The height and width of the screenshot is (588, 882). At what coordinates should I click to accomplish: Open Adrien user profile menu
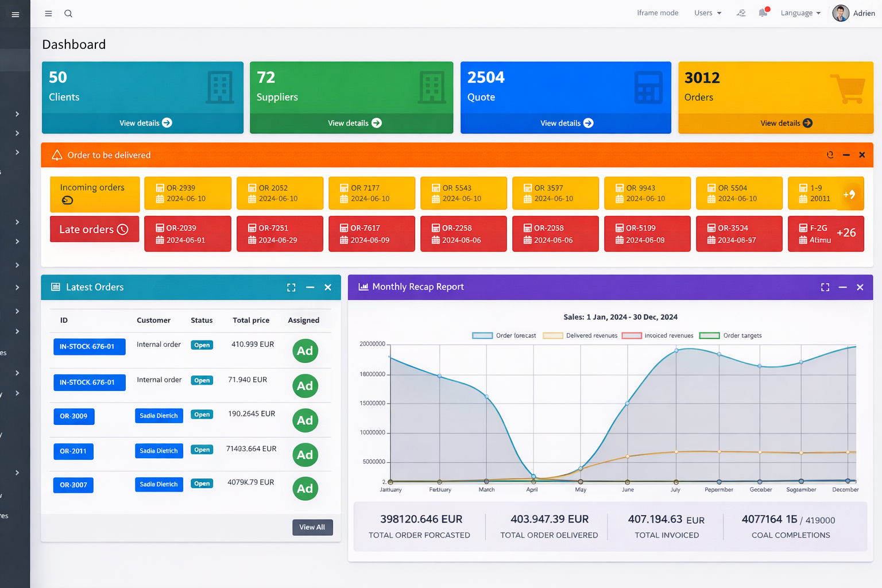coord(854,13)
